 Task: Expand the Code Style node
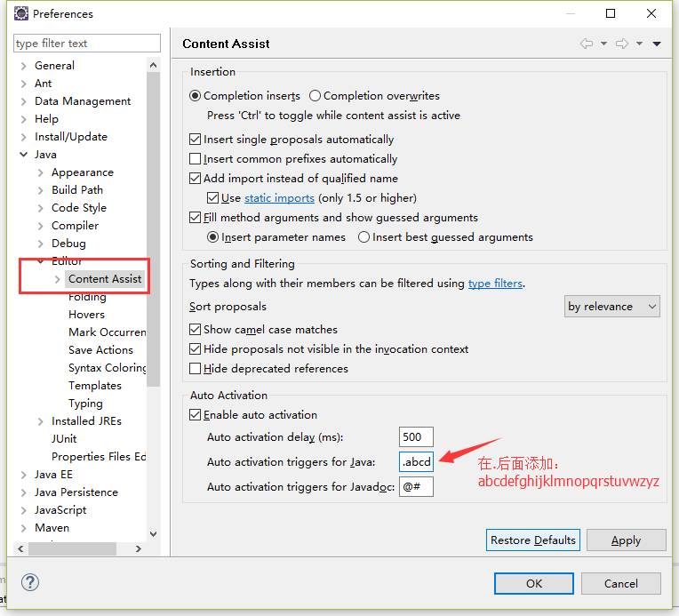[x=41, y=208]
